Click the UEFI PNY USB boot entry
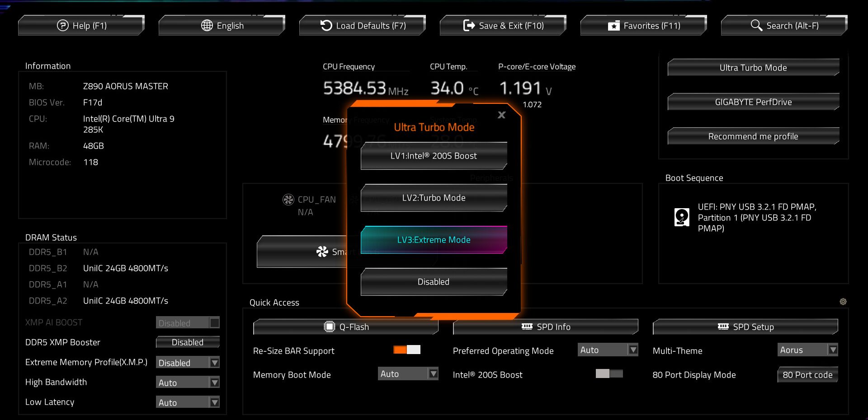 [x=757, y=217]
